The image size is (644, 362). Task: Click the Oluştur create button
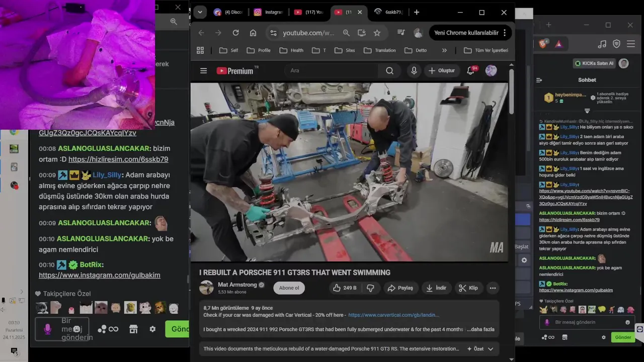[442, 71]
